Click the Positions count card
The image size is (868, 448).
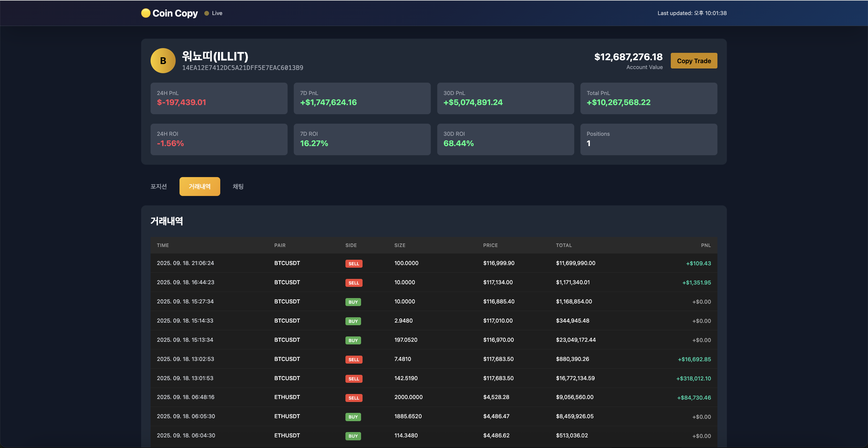click(x=648, y=139)
